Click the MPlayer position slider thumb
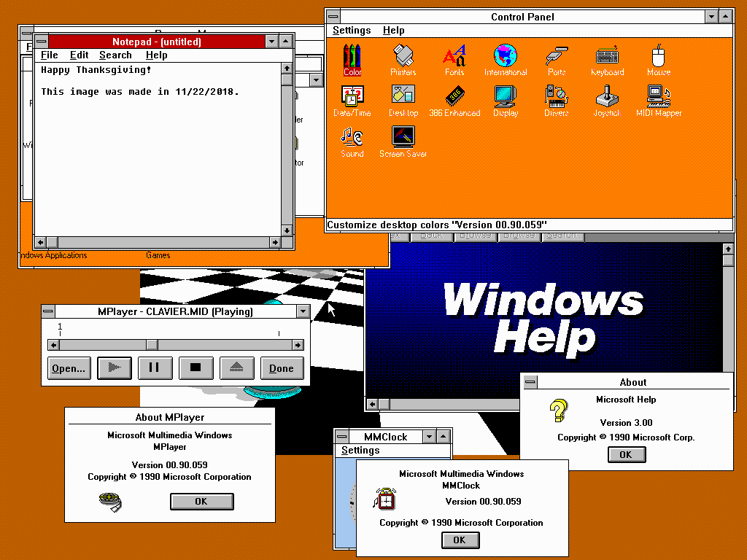Viewport: 747px width, 560px height. pyautogui.click(x=152, y=345)
